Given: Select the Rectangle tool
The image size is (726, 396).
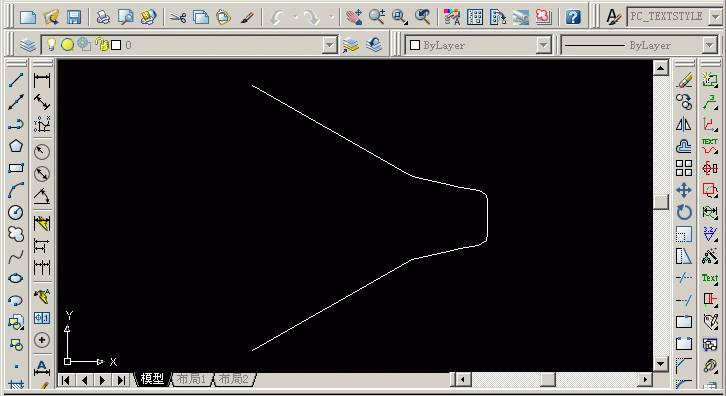Looking at the screenshot, I should pyautogui.click(x=16, y=168).
